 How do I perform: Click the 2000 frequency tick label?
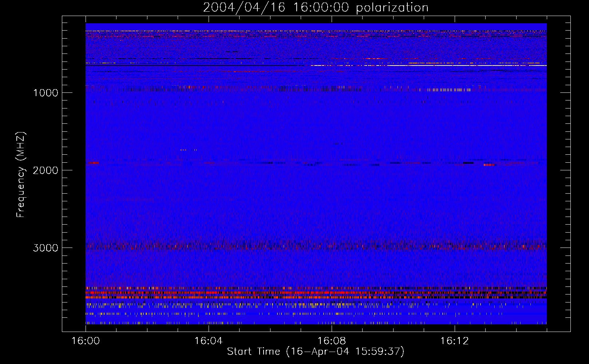point(46,170)
